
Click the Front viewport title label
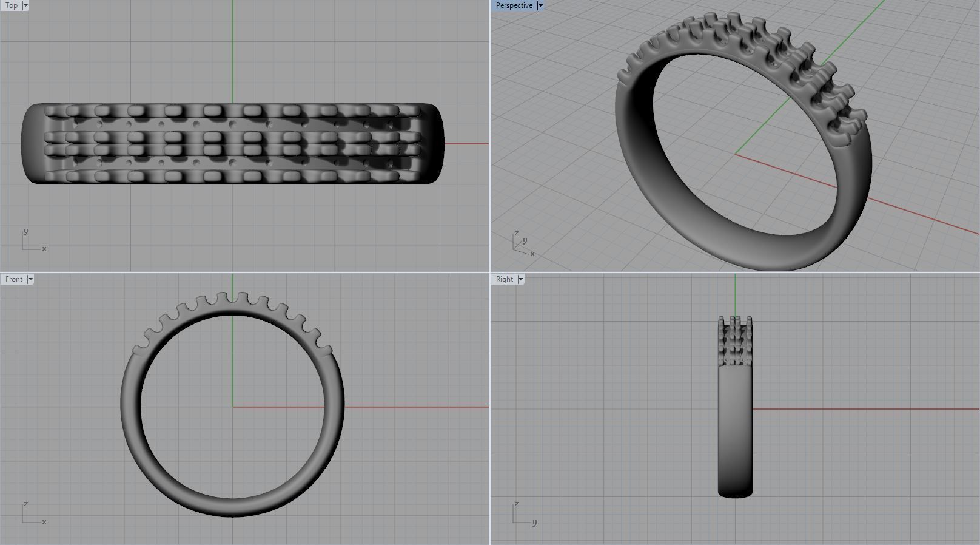click(14, 279)
